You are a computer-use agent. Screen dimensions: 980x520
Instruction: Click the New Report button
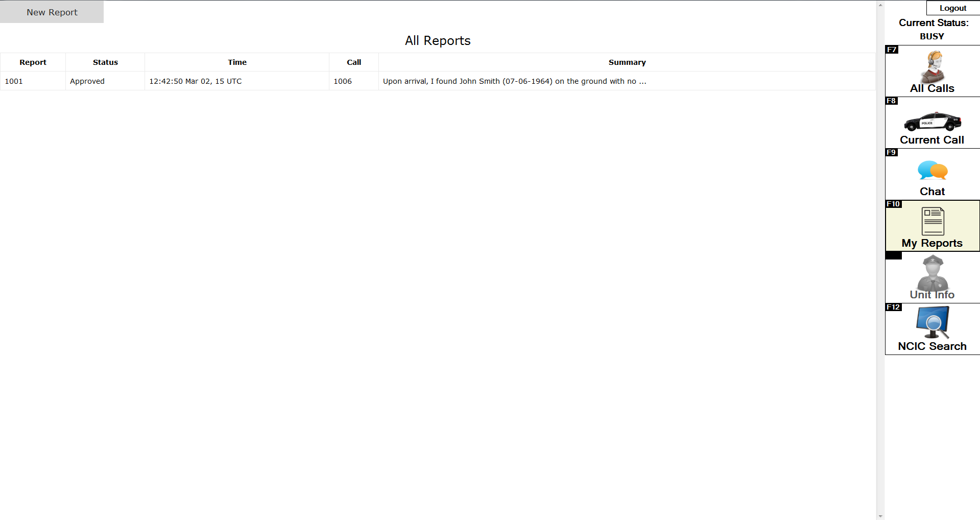point(52,12)
